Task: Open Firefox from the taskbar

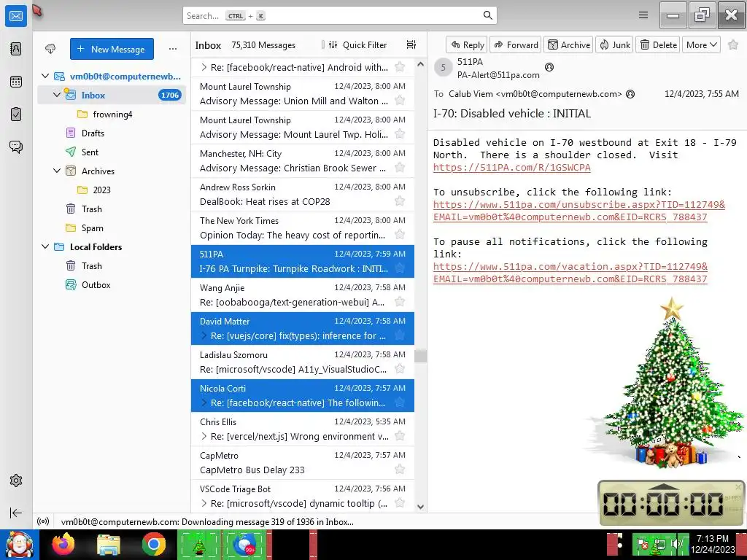Action: [63, 544]
